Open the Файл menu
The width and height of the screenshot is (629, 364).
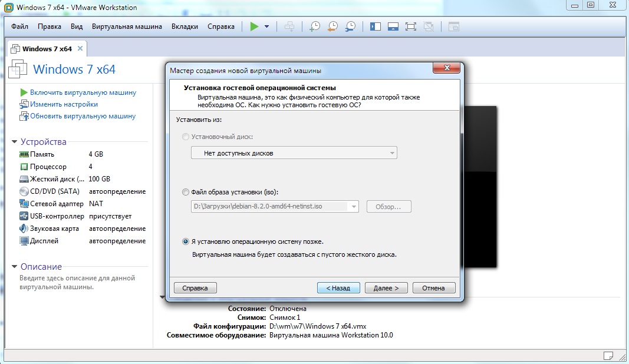tap(19, 27)
